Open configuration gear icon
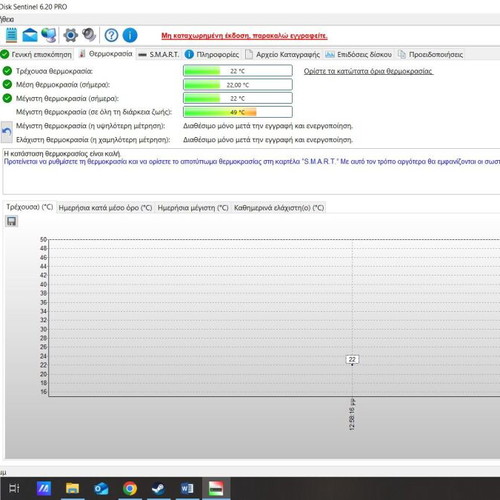The width and height of the screenshot is (500, 500). pos(70,35)
